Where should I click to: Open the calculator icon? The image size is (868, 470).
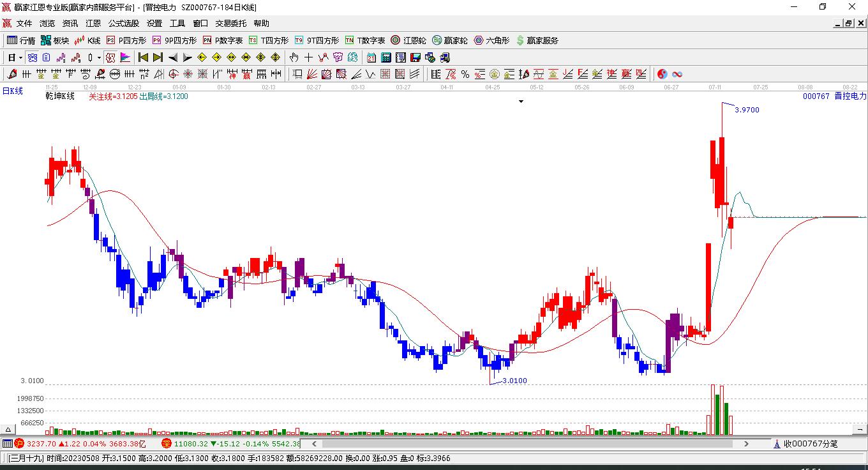pyautogui.click(x=386, y=57)
